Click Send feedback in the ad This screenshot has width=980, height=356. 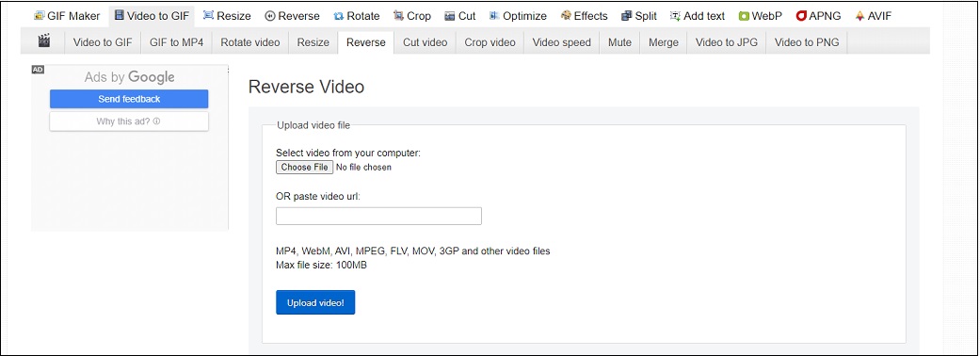point(129,99)
